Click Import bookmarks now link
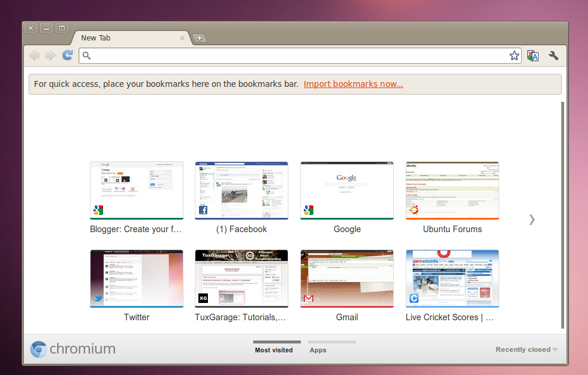 [x=353, y=84]
